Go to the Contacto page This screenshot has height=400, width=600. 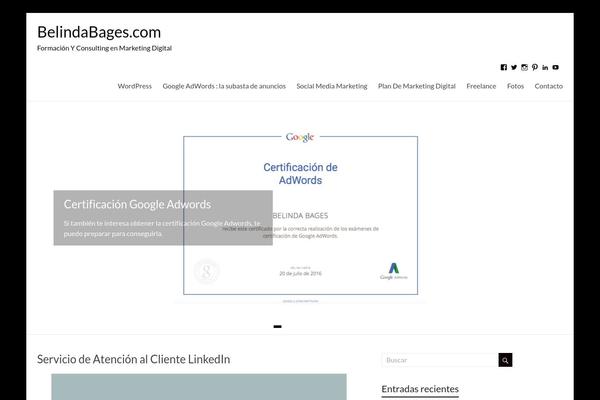548,86
